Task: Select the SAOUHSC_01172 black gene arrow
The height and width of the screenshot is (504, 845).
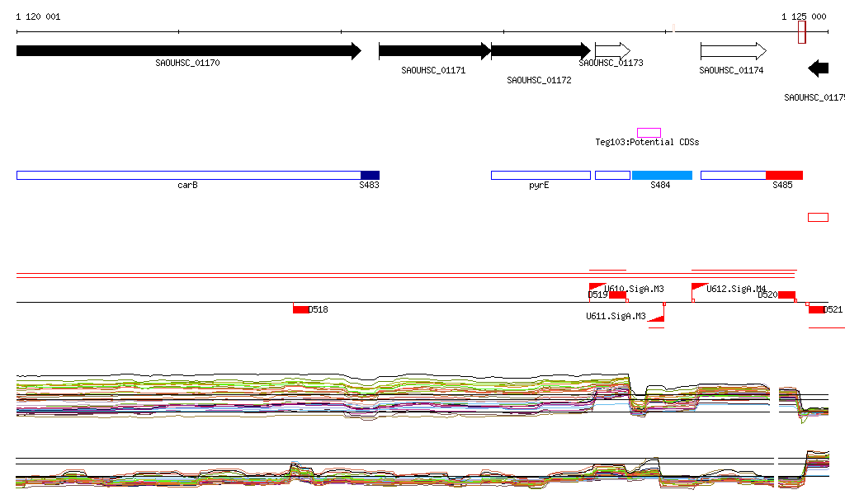Action: click(541, 51)
